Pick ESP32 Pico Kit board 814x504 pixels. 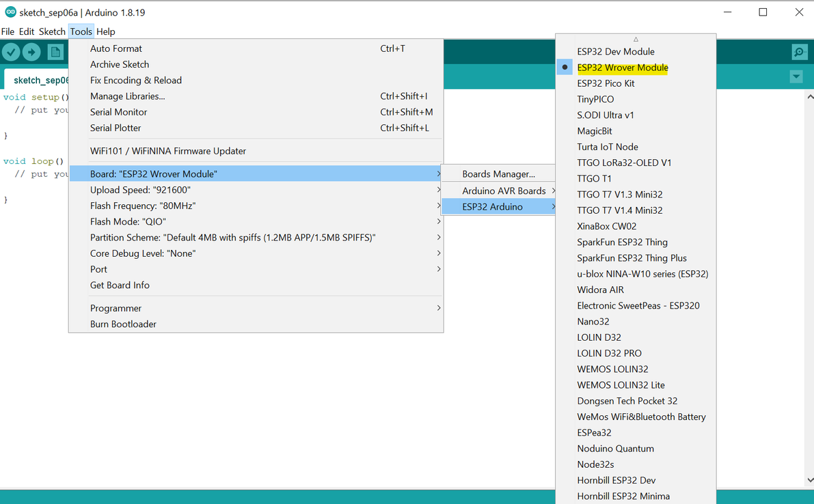tap(606, 83)
